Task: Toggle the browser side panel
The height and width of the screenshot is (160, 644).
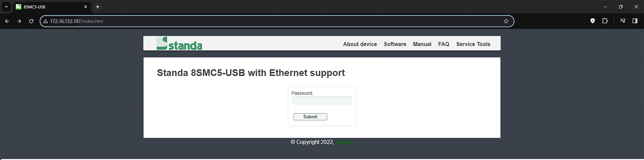Action: (635, 21)
